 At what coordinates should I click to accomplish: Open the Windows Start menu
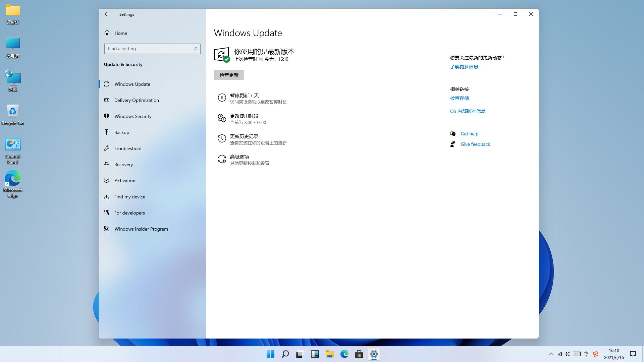coord(270,354)
